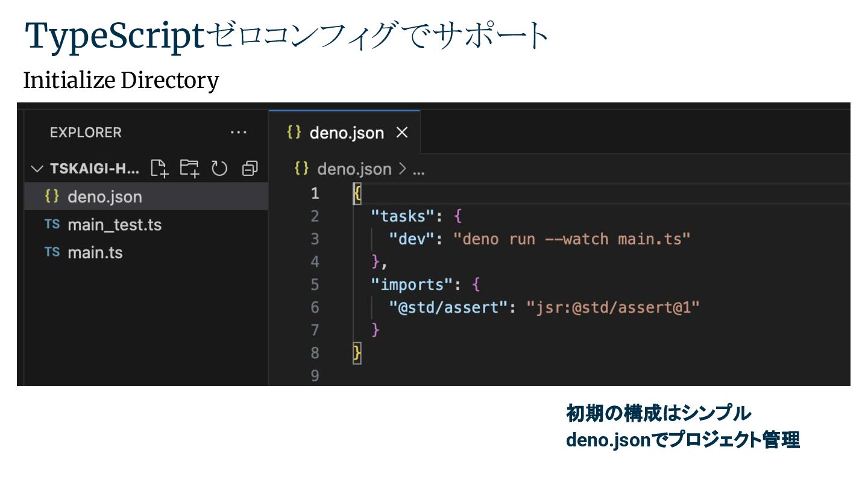Click the TS icon beside main_test.ts

point(52,224)
